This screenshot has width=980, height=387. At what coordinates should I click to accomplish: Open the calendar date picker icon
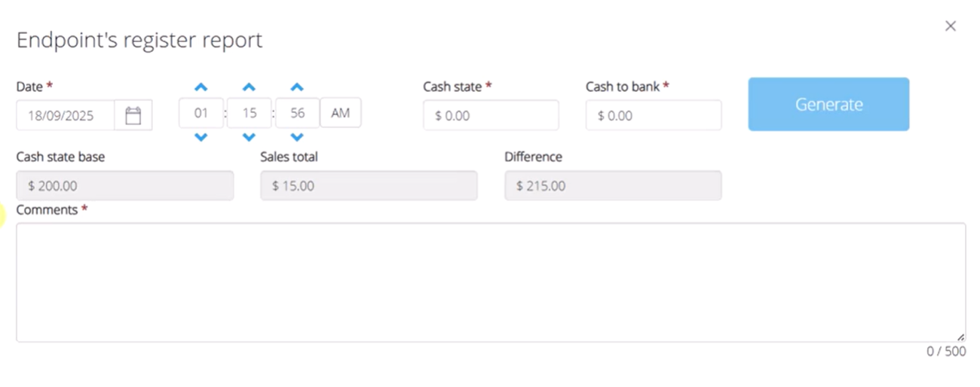click(133, 115)
